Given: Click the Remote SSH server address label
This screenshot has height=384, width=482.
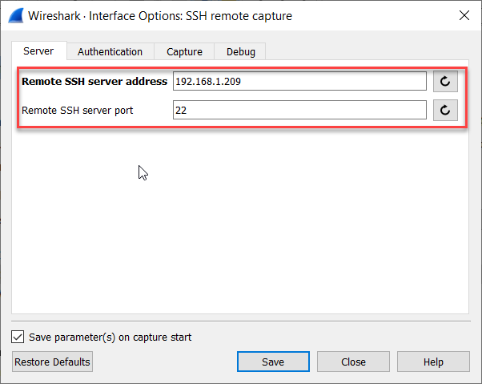Looking at the screenshot, I should pyautogui.click(x=94, y=81).
